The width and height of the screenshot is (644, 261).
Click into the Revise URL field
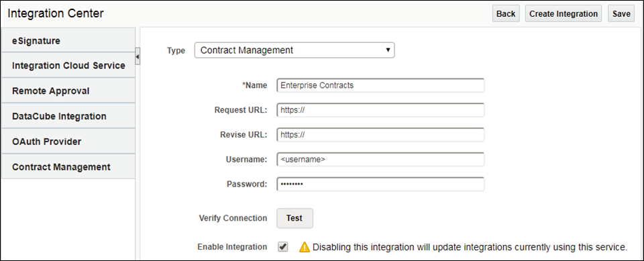[x=380, y=134]
